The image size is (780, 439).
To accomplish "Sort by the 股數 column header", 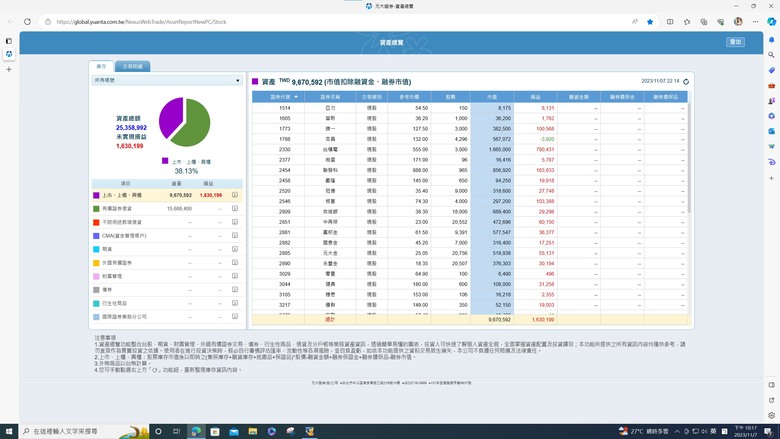I will tap(451, 96).
